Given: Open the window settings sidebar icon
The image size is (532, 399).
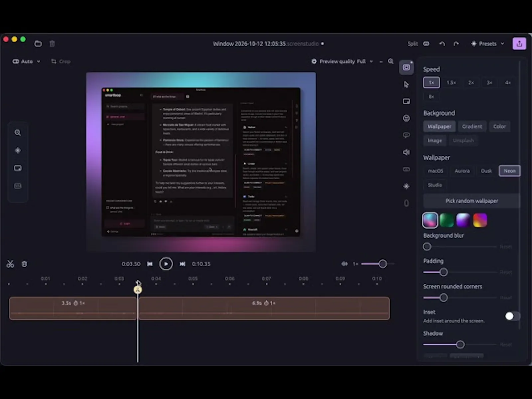Looking at the screenshot, I should 406,101.
